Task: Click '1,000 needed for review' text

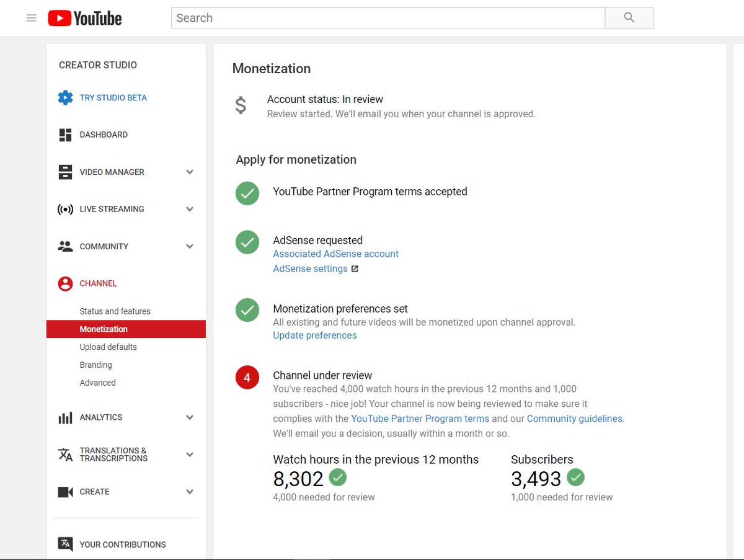Action: click(562, 497)
